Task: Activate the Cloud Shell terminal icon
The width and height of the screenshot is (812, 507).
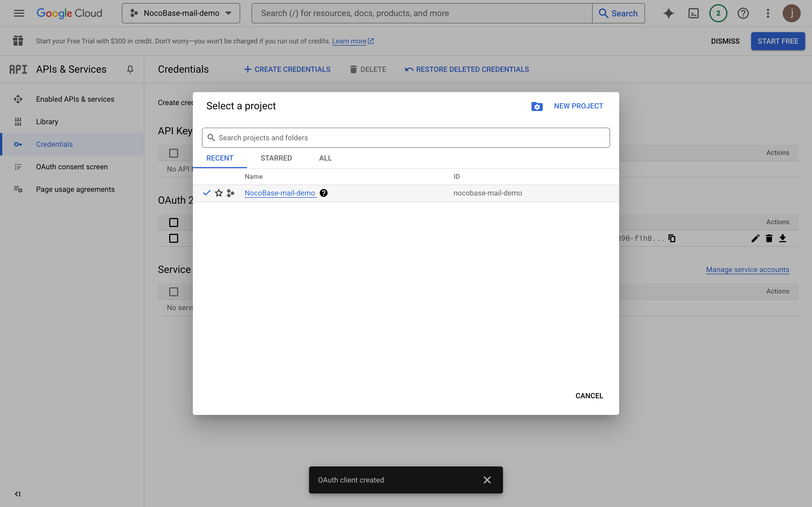Action: coord(693,14)
